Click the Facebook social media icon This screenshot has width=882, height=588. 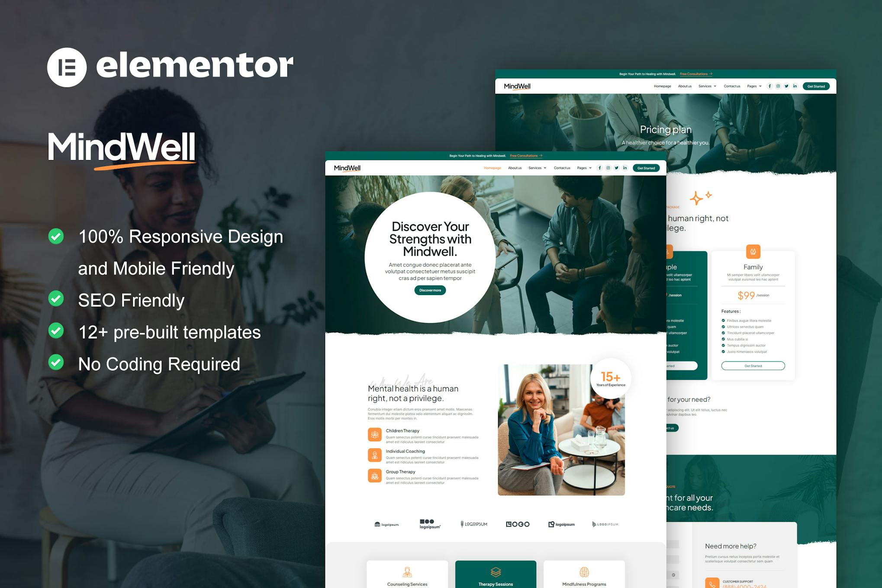[599, 168]
